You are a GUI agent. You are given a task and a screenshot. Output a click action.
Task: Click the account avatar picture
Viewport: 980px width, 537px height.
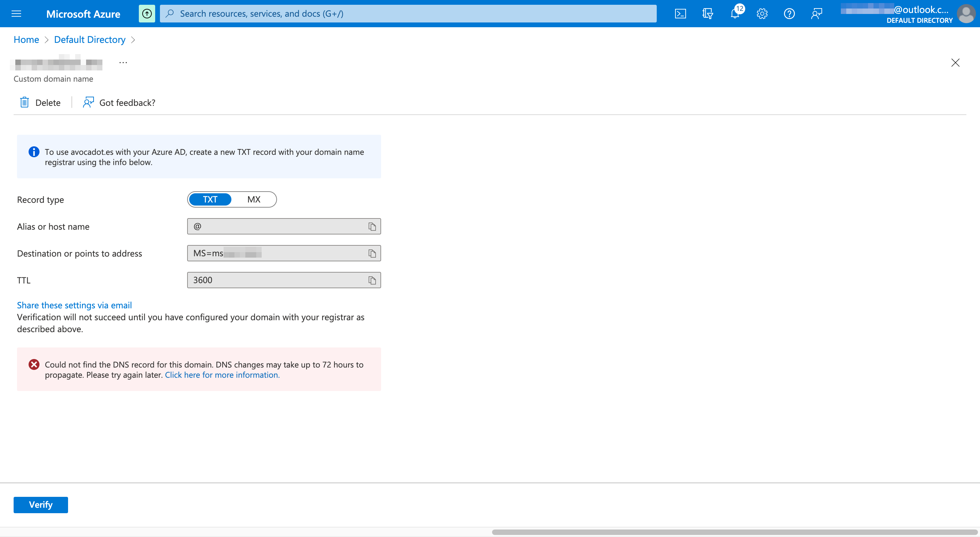[966, 14]
